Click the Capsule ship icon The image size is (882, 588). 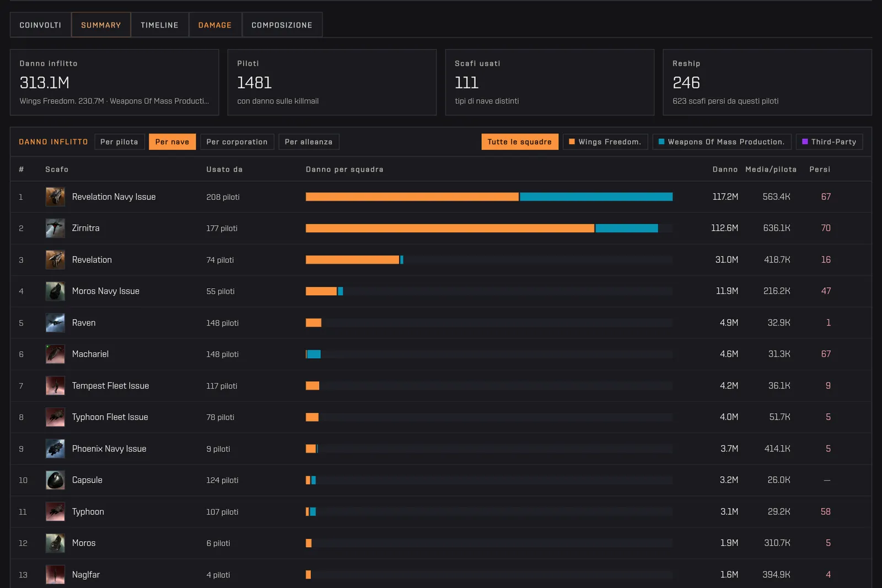tap(55, 480)
